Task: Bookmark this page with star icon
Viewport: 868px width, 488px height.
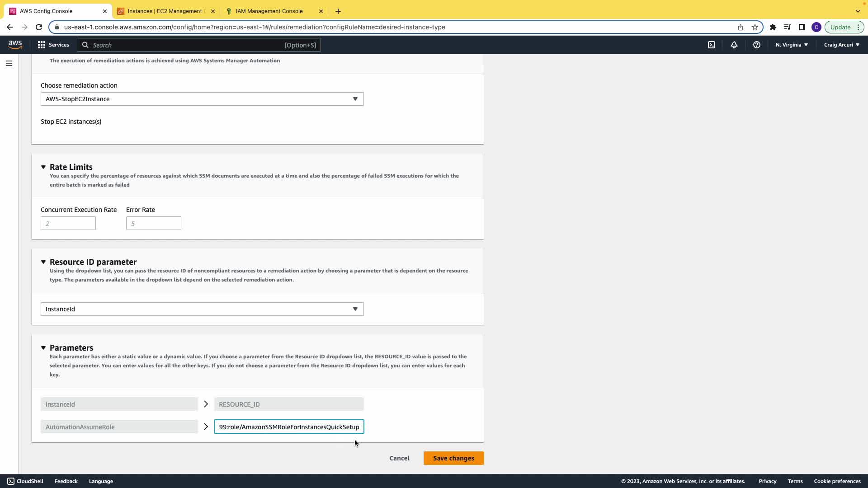Action: (x=755, y=27)
